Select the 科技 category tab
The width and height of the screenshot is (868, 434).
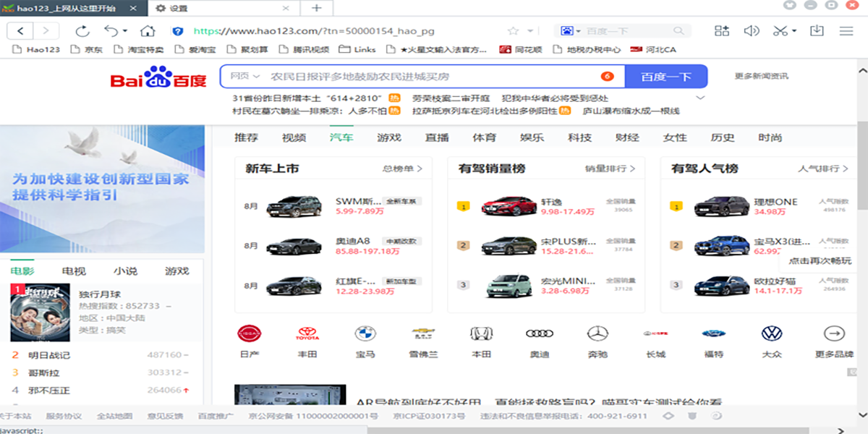pos(579,137)
